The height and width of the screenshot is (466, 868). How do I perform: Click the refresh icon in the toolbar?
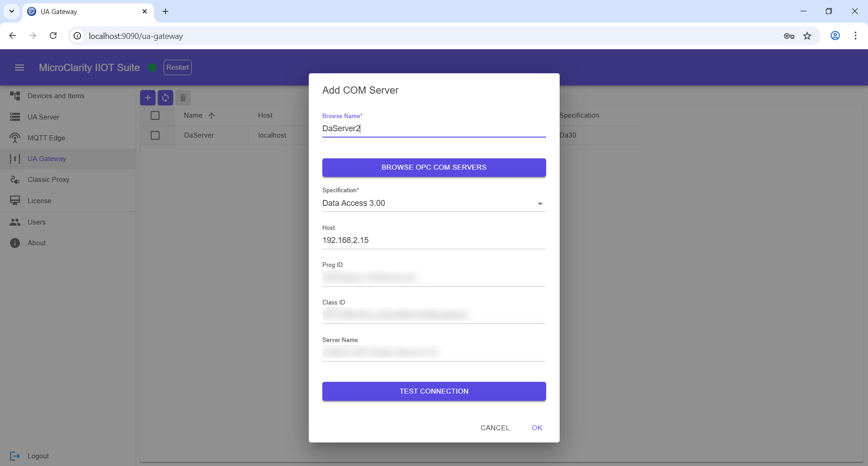165,98
